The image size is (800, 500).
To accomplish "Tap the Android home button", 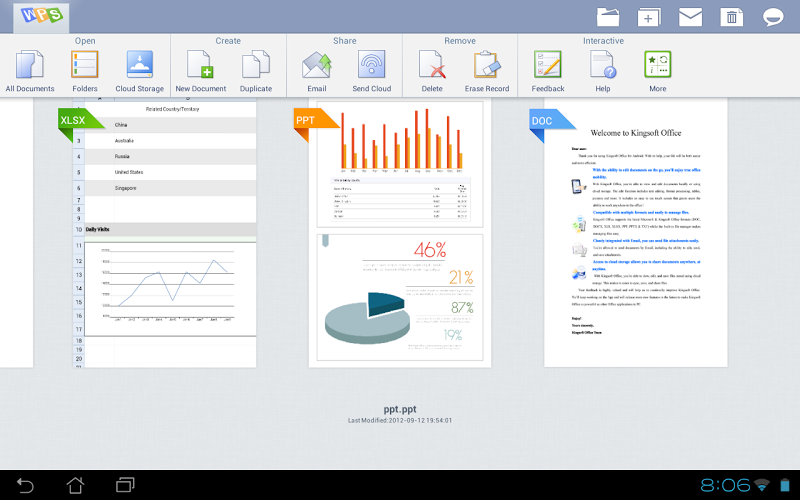I will pyautogui.click(x=75, y=485).
